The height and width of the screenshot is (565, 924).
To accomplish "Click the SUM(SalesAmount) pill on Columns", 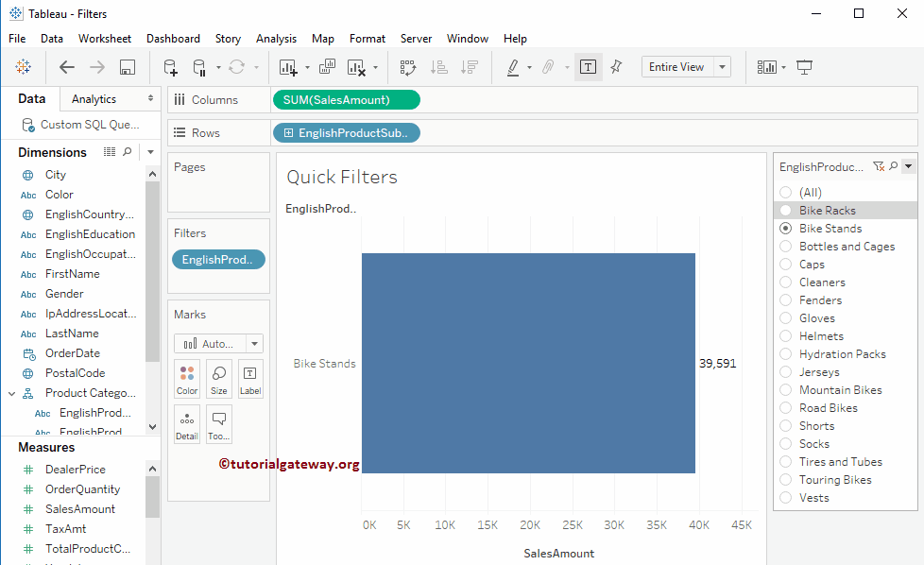I will (x=346, y=98).
